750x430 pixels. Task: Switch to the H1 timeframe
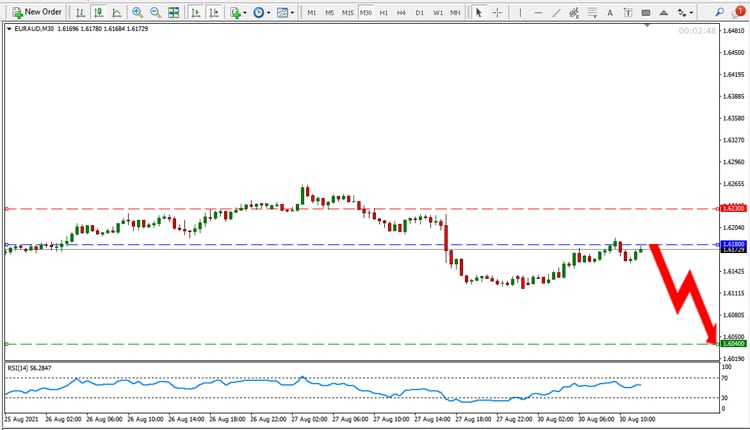pos(384,13)
